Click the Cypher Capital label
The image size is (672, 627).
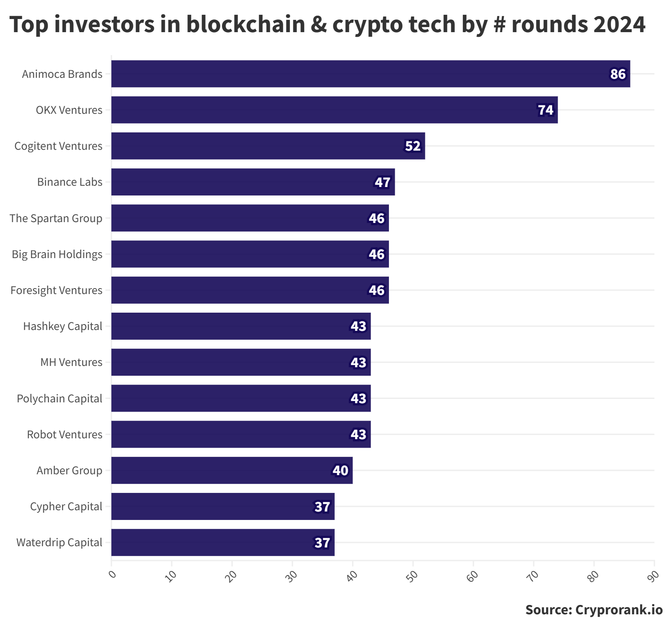click(x=66, y=506)
